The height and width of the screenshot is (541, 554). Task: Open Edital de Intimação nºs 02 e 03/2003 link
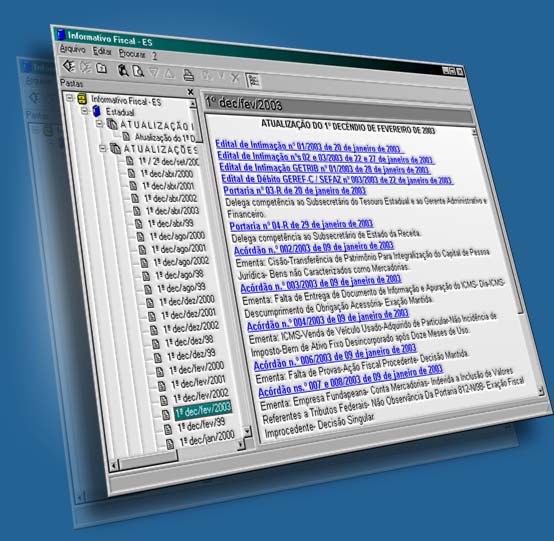(x=325, y=157)
